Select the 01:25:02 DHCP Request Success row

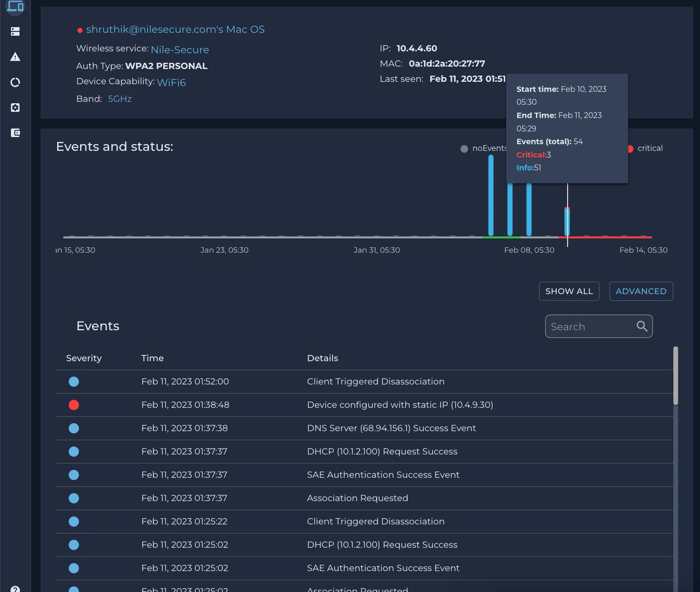tap(364, 545)
